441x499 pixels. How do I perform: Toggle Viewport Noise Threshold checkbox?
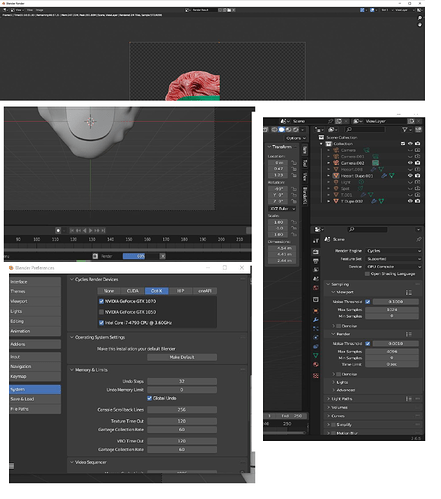368,302
